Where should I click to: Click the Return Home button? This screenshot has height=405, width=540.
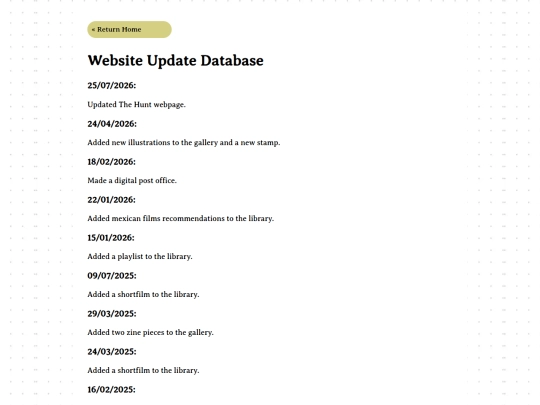(x=129, y=30)
